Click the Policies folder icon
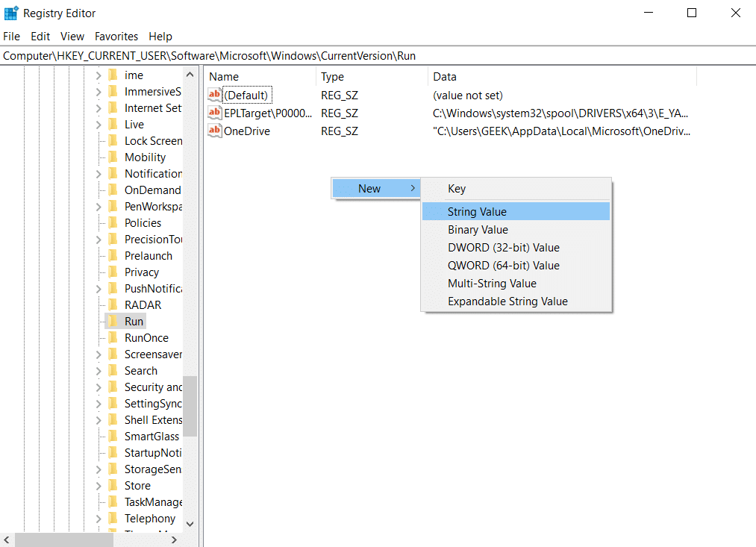The image size is (756, 547). [x=113, y=222]
